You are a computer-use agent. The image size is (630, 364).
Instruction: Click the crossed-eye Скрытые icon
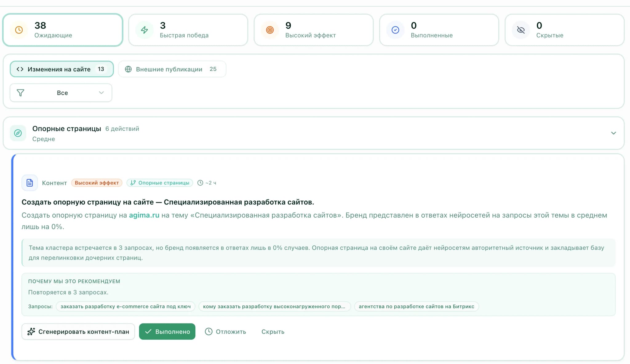pos(521,30)
